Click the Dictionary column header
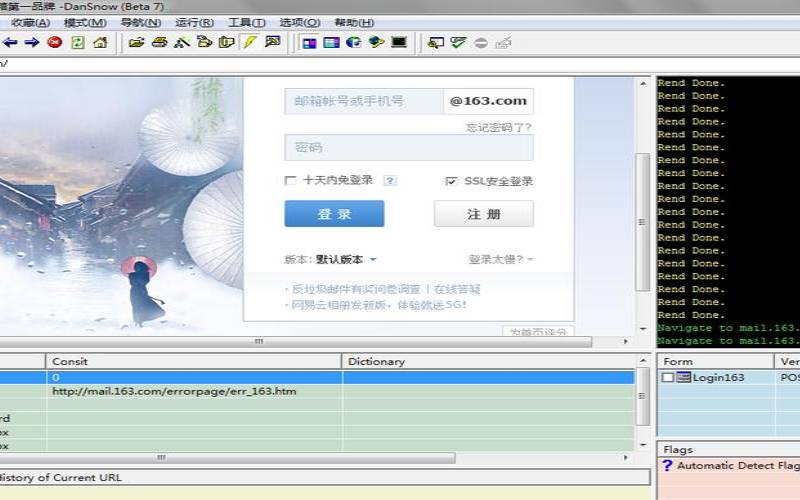 tap(489, 361)
